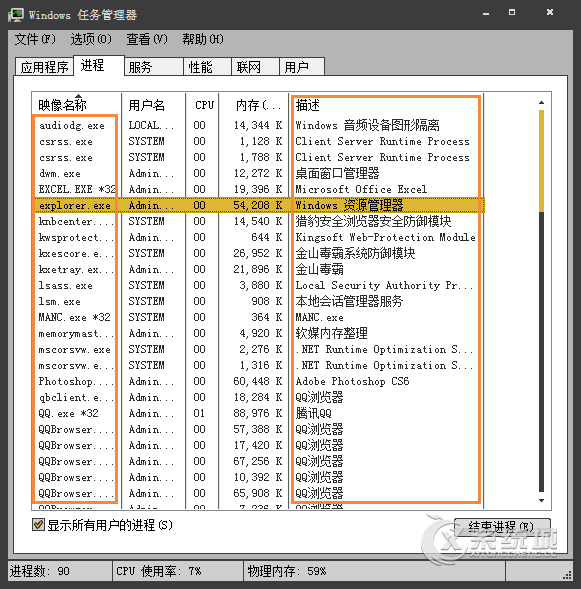Image resolution: width=581 pixels, height=589 pixels.
Task: Close the Task Manager window
Action: point(550,12)
